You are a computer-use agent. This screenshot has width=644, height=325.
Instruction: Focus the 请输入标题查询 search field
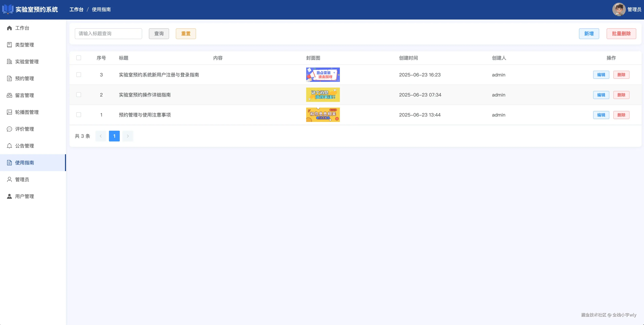[108, 34]
